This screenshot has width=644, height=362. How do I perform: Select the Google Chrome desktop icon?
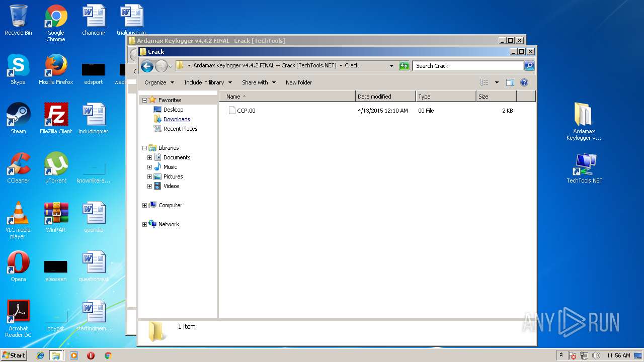56,23
